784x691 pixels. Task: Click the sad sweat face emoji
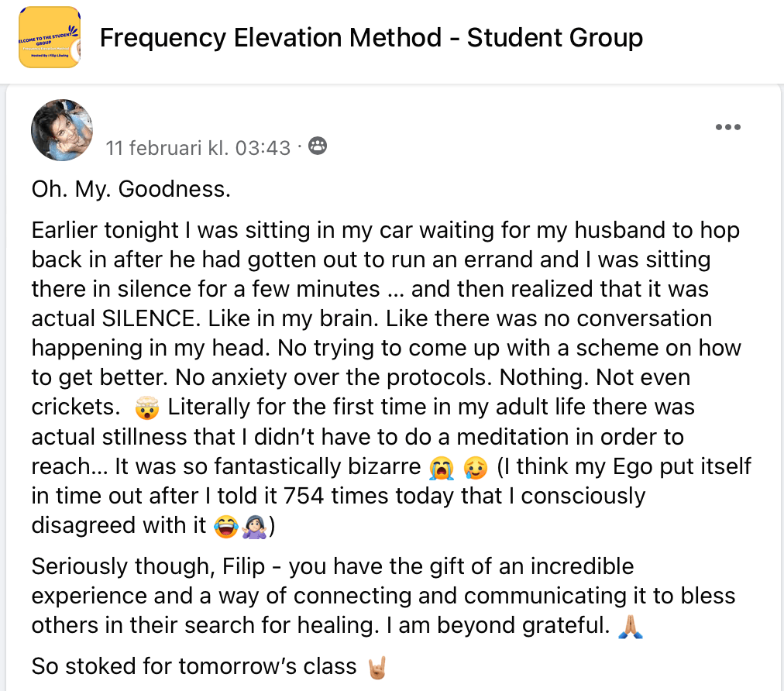point(476,467)
